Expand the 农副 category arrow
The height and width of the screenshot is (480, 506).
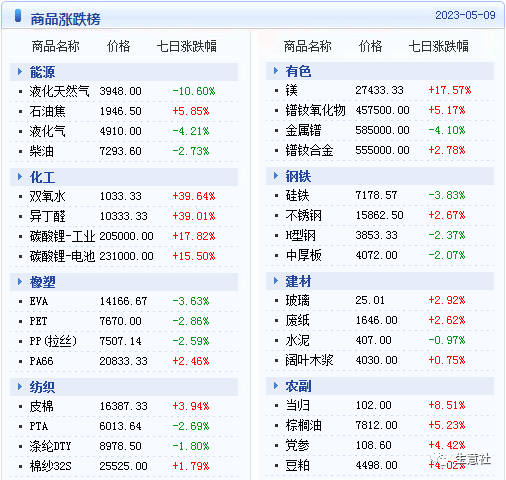click(x=276, y=386)
